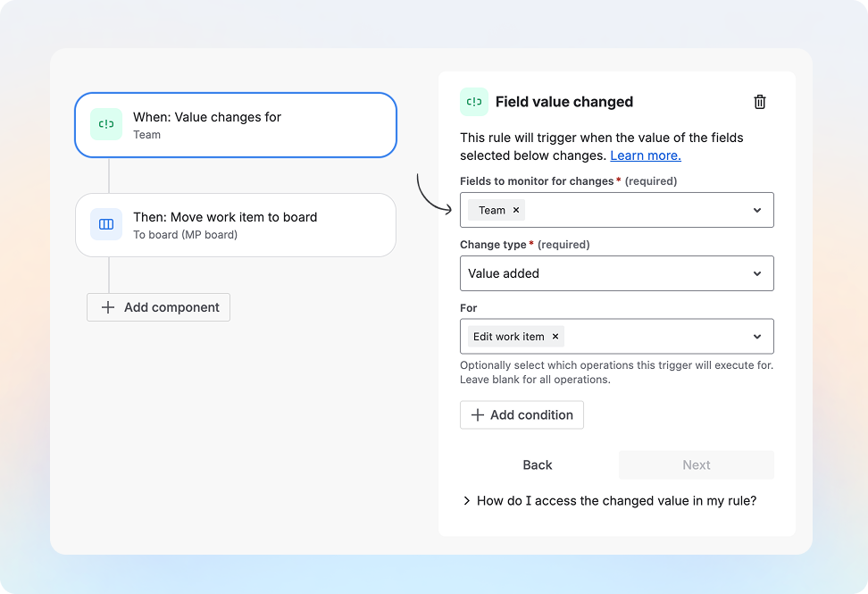Remove the Edit work item tag
The image size is (868, 594).
click(555, 337)
